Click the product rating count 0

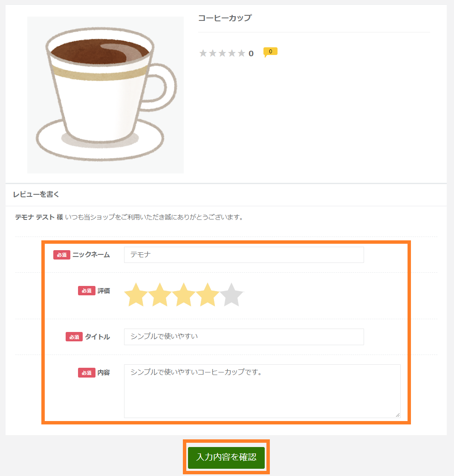(251, 54)
